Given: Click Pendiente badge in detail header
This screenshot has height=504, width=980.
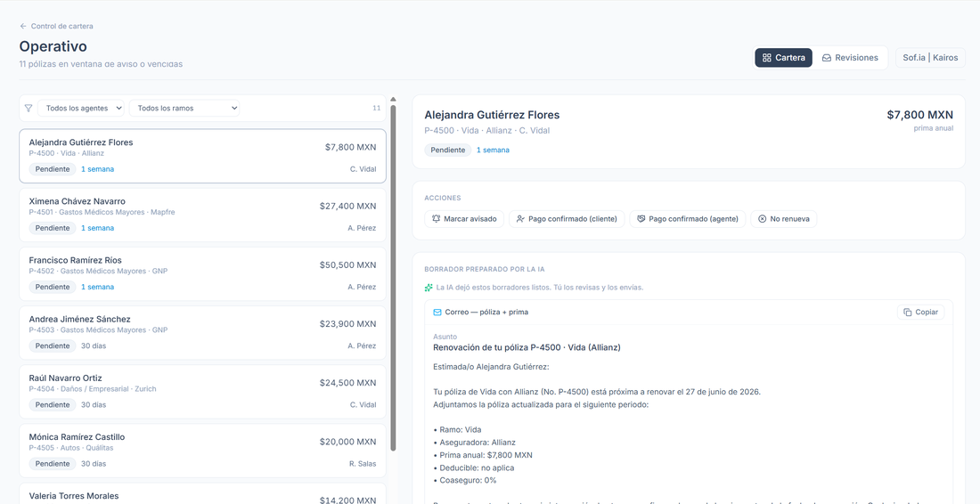Looking at the screenshot, I should point(447,150).
